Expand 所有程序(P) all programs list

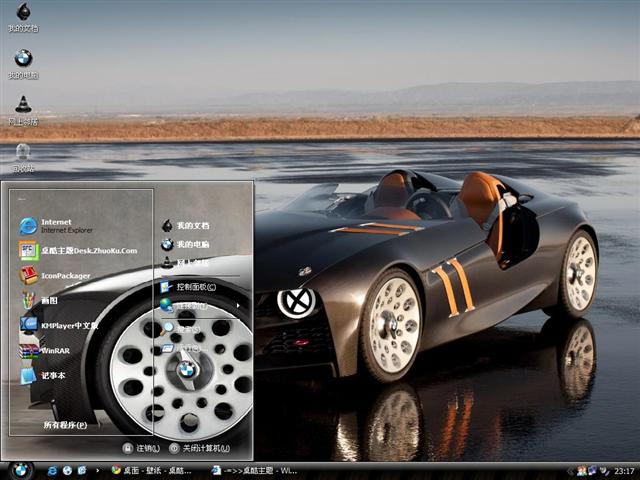64,425
